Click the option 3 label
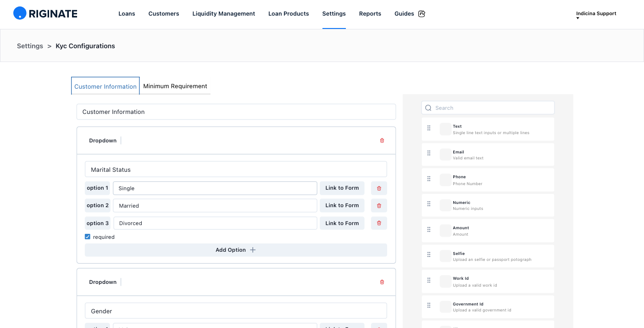Image resolution: width=644 pixels, height=328 pixels. (98, 223)
